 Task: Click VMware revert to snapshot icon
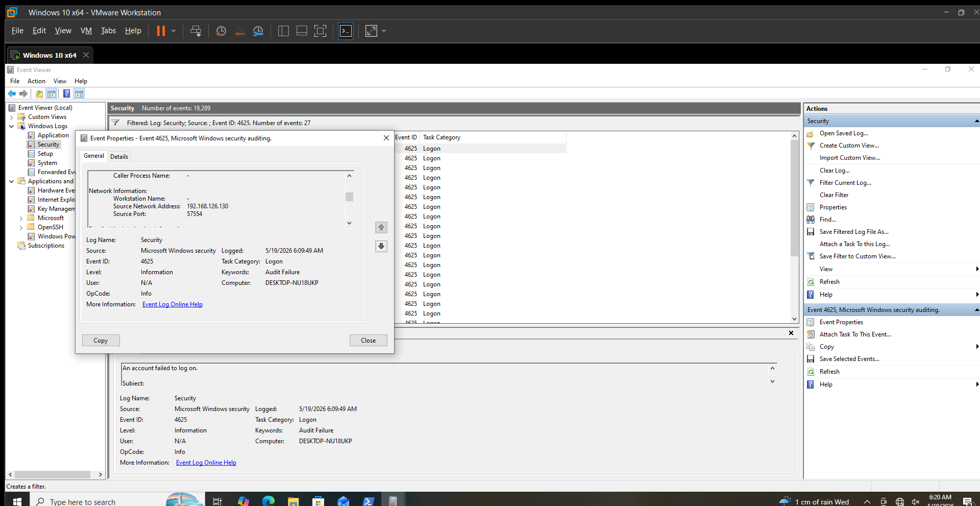point(239,31)
